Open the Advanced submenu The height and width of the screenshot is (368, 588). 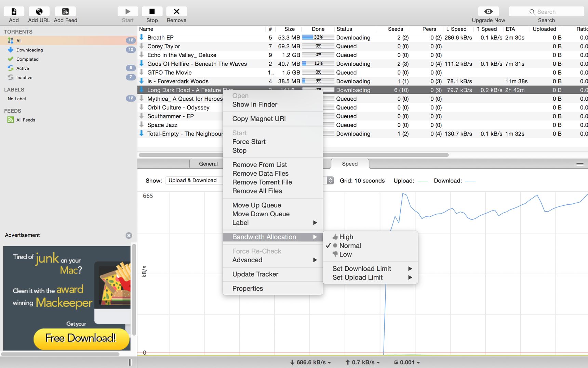tap(273, 260)
